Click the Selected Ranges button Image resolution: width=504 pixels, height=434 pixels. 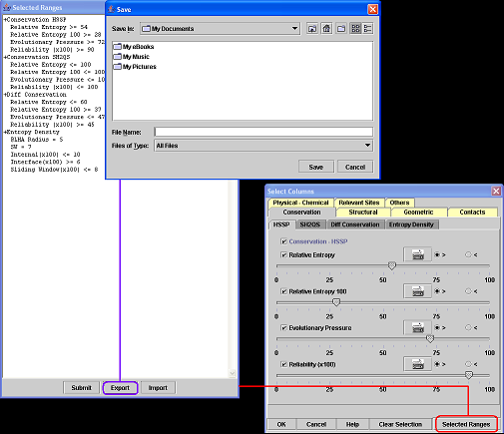[x=466, y=424]
